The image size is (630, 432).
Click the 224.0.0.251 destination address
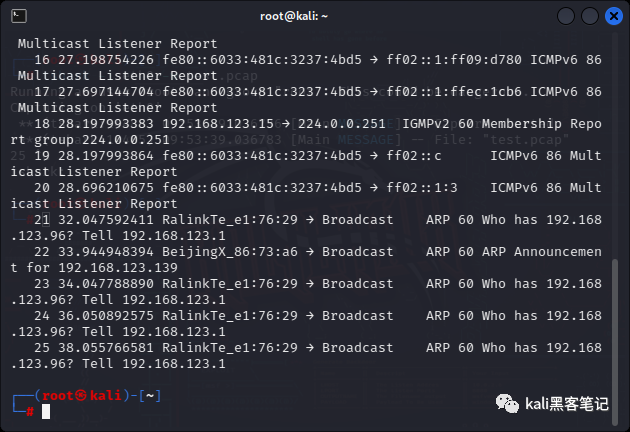pyautogui.click(x=342, y=124)
